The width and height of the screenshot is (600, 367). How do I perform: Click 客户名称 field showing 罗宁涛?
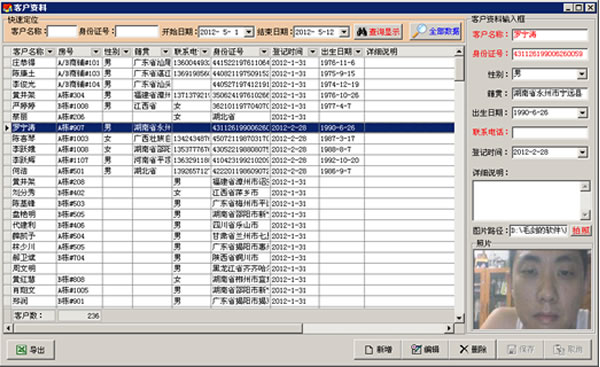coord(550,34)
